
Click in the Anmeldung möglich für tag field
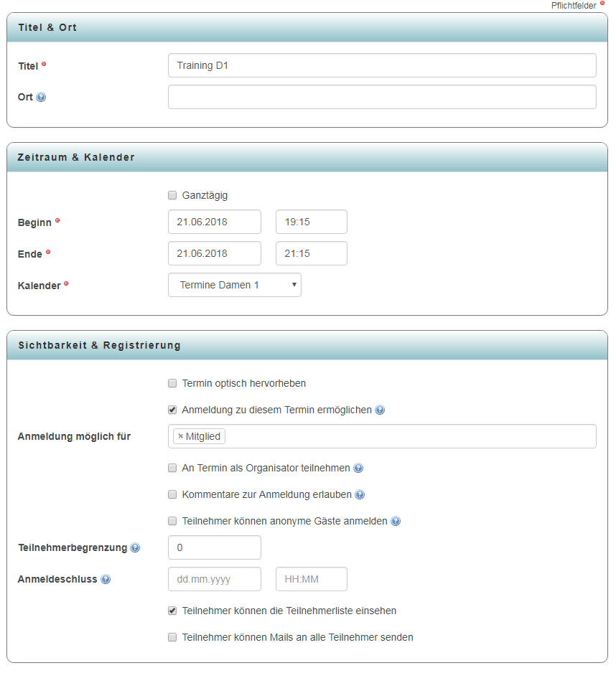point(409,436)
